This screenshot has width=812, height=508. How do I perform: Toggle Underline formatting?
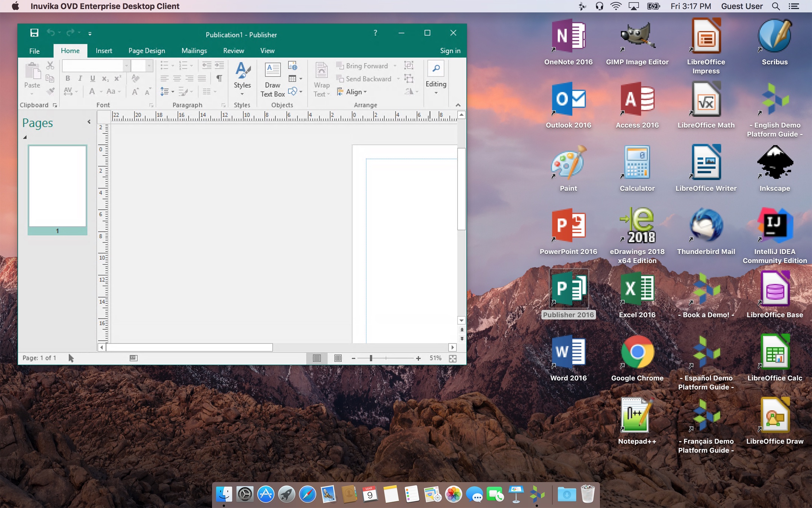coord(92,78)
